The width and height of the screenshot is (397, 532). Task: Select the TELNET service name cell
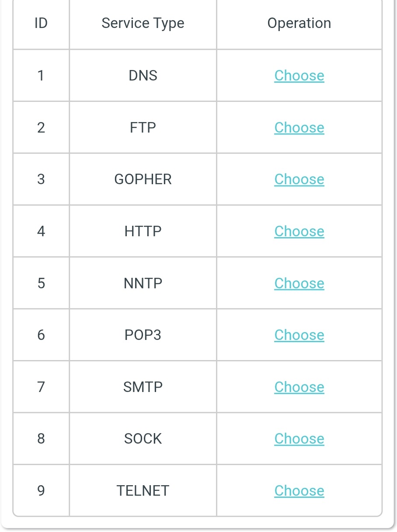click(x=143, y=490)
